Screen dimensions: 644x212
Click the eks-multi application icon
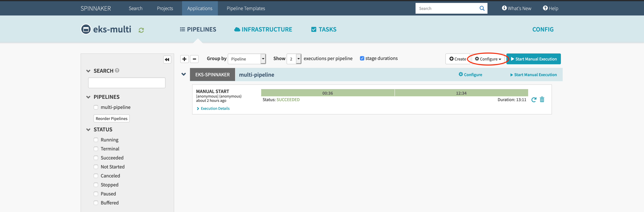[86, 29]
